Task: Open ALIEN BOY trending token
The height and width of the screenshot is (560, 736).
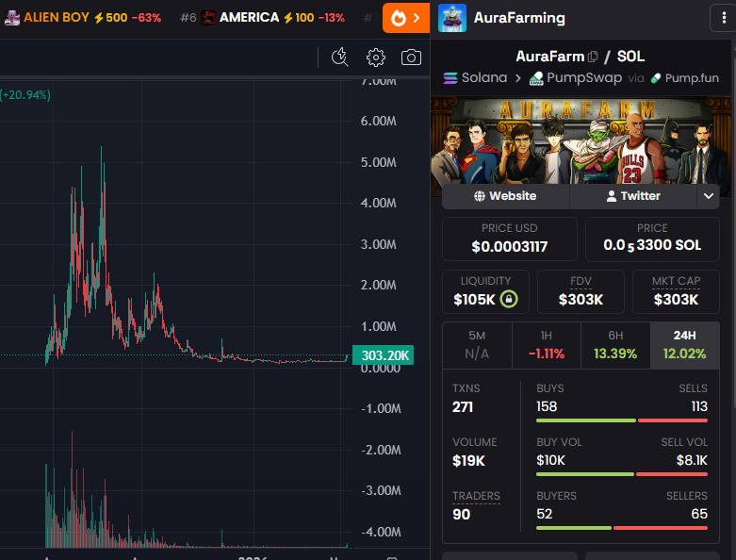Action: pos(83,18)
